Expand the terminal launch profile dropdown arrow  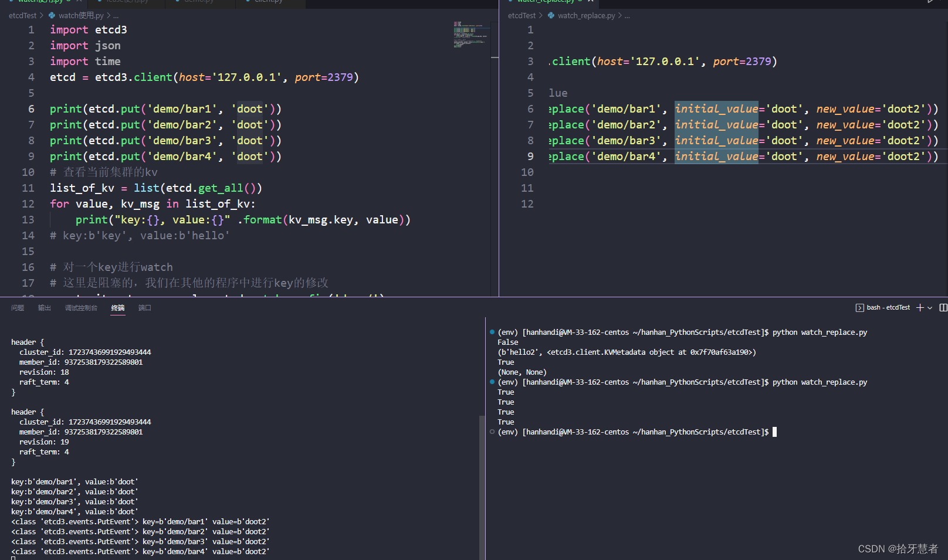pyautogui.click(x=930, y=308)
